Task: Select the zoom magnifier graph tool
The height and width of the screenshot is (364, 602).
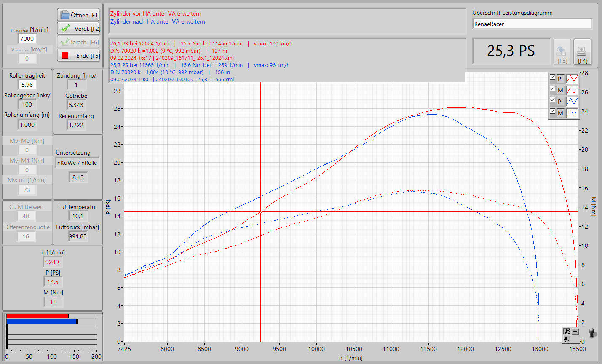Action: (567, 332)
